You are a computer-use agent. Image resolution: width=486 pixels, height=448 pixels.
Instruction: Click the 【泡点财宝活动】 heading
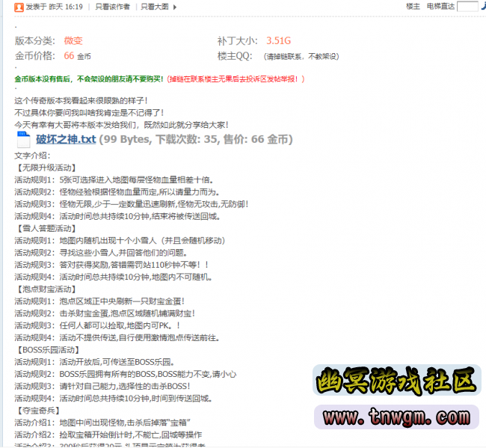point(46,289)
